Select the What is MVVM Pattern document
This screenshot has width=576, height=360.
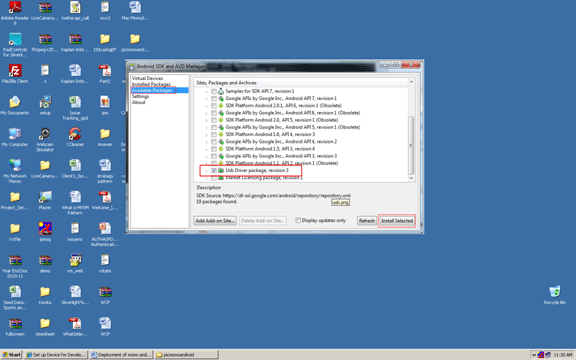coord(75,197)
